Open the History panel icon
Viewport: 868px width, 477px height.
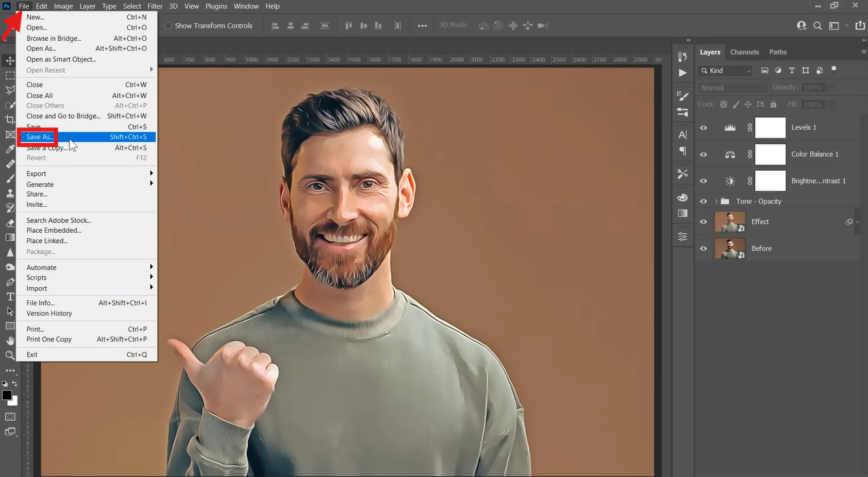682,56
